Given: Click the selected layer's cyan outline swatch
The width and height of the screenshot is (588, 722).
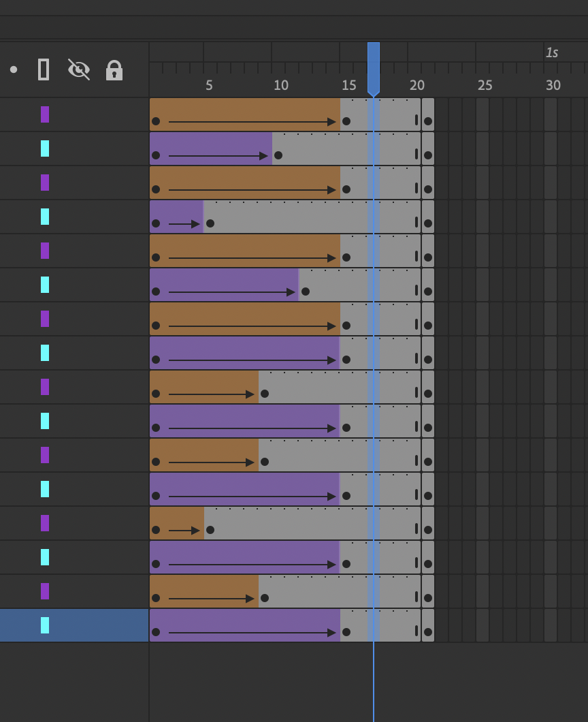Looking at the screenshot, I should (x=45, y=625).
